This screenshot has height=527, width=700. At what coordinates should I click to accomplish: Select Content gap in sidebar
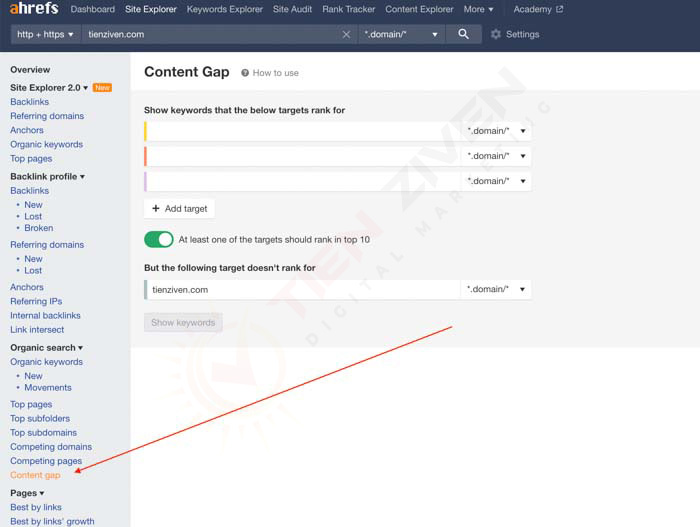(35, 475)
